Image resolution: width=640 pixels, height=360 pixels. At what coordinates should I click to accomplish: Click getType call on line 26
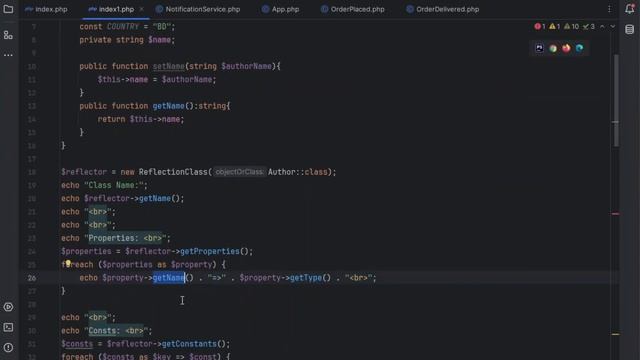[306, 278]
